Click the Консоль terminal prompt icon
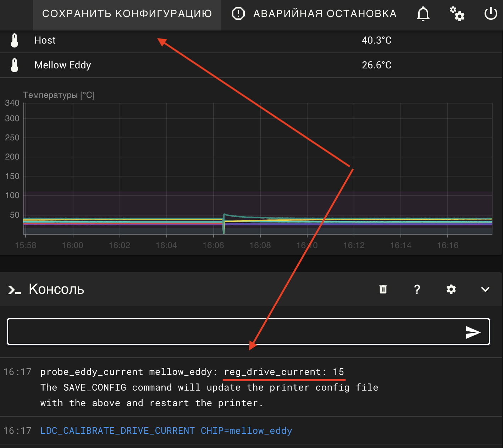Image resolution: width=503 pixels, height=448 pixels. tap(14, 290)
